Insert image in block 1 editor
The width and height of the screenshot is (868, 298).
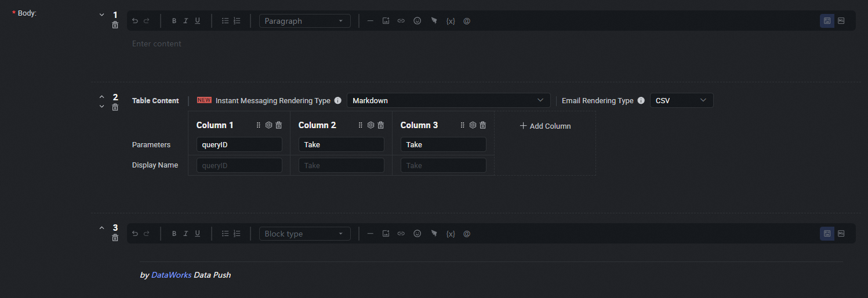coord(386,21)
